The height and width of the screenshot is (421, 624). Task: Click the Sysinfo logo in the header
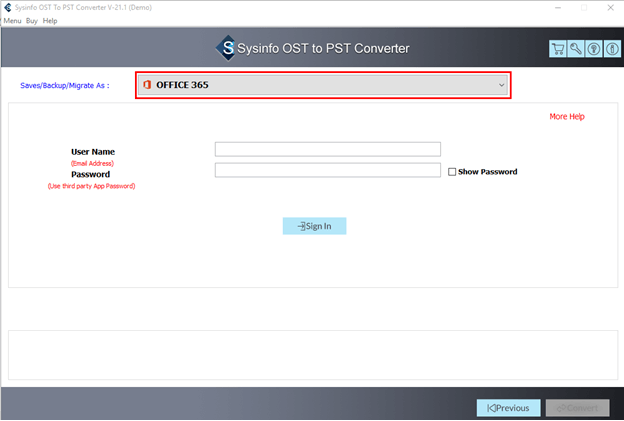coord(226,48)
